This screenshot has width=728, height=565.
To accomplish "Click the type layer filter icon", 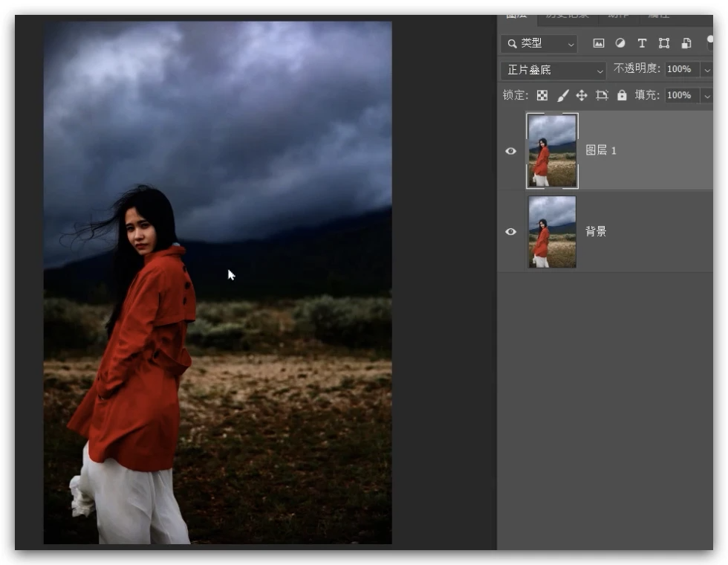I will pos(642,44).
